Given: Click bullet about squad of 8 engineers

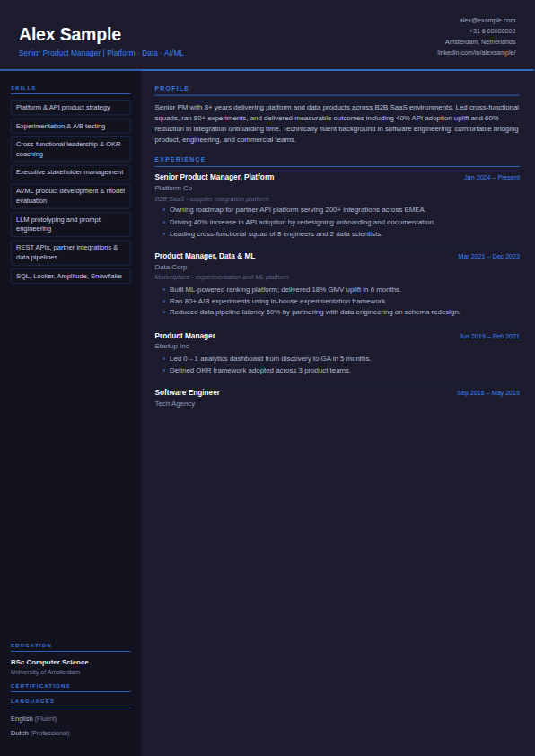Looking at the screenshot, I should coord(276,233).
